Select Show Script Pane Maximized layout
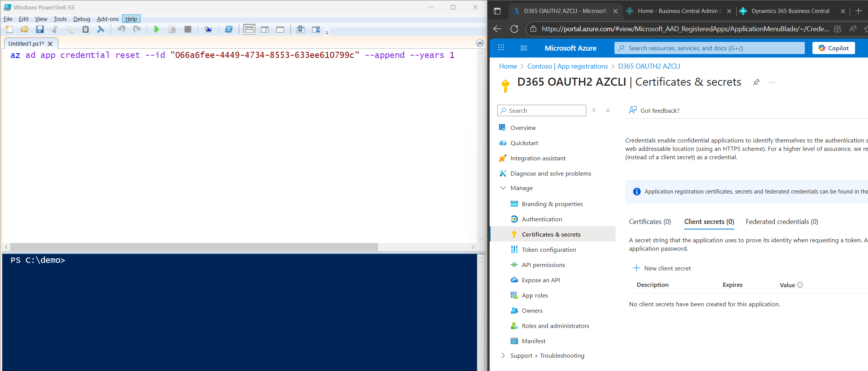The height and width of the screenshot is (371, 868). [280, 29]
